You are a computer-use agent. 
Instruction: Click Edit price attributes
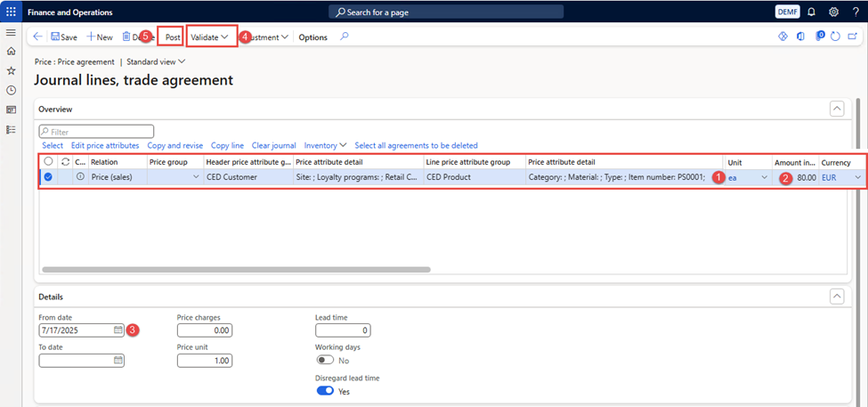(105, 145)
